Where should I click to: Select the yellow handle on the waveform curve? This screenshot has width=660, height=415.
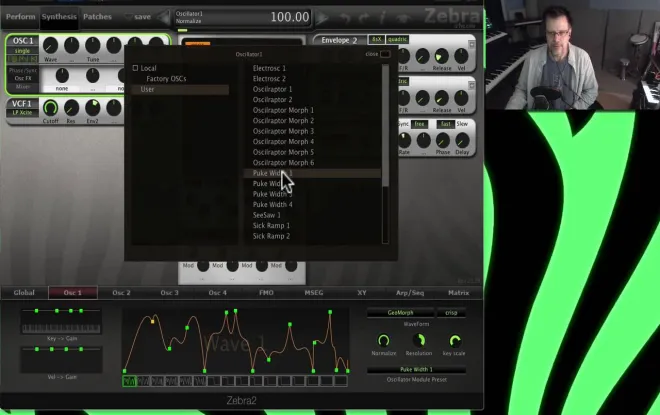click(x=152, y=322)
